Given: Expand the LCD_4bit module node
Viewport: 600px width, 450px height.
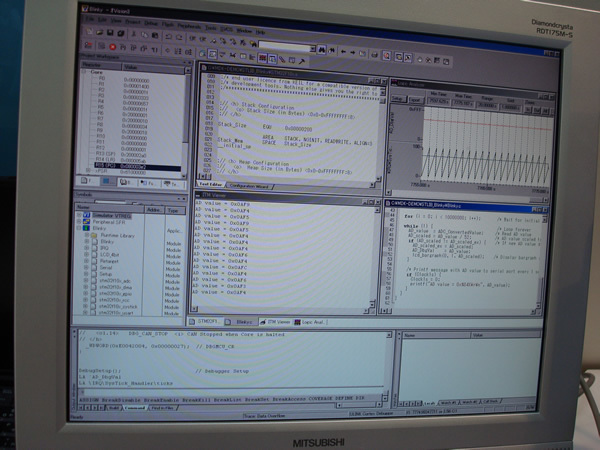Looking at the screenshot, I should tap(86, 254).
